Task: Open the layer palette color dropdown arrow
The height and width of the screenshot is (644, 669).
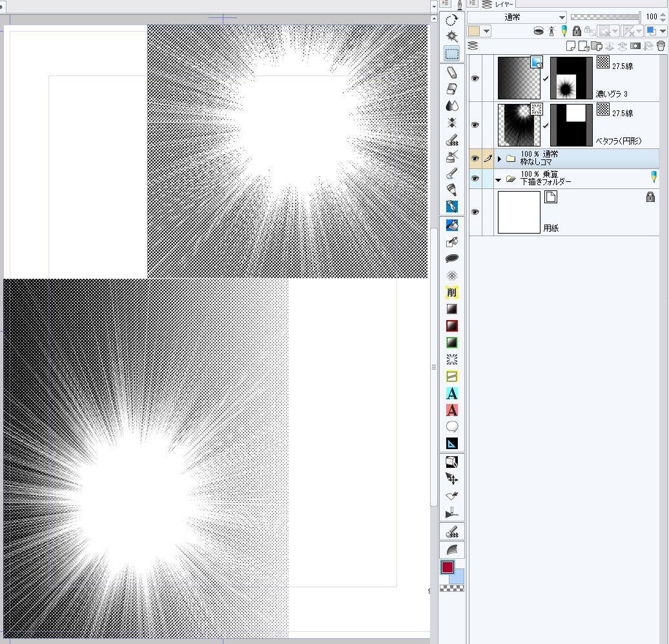Action: [x=486, y=31]
